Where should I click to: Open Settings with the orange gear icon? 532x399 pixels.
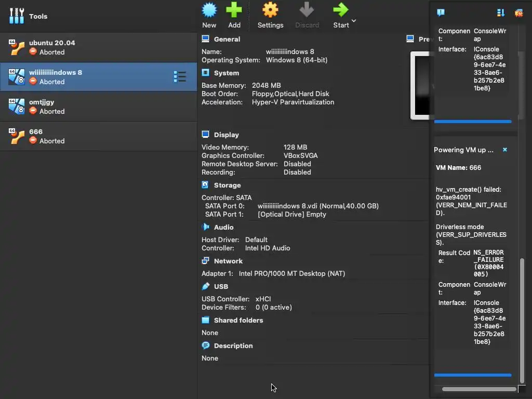coord(270,10)
